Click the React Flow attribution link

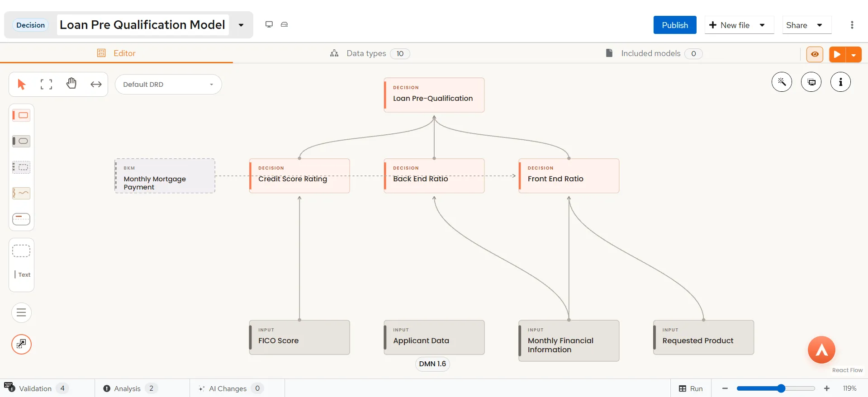(847, 370)
